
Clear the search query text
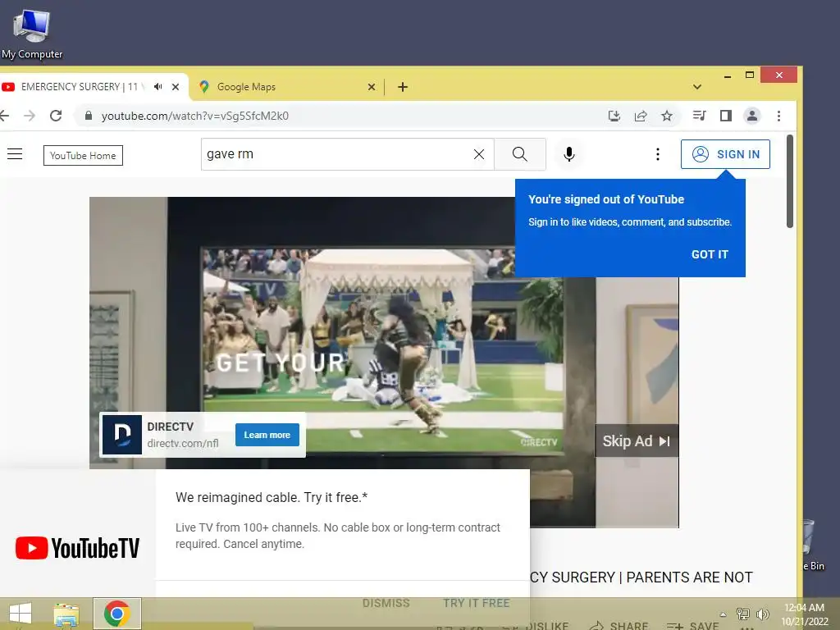479,154
